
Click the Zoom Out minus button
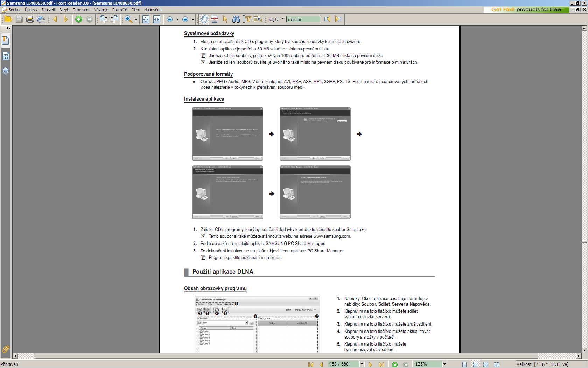[x=170, y=19]
